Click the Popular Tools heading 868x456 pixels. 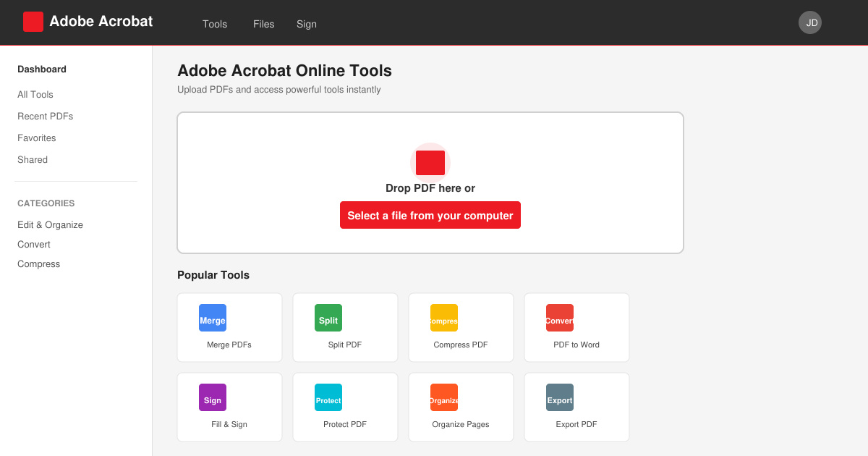tap(213, 275)
